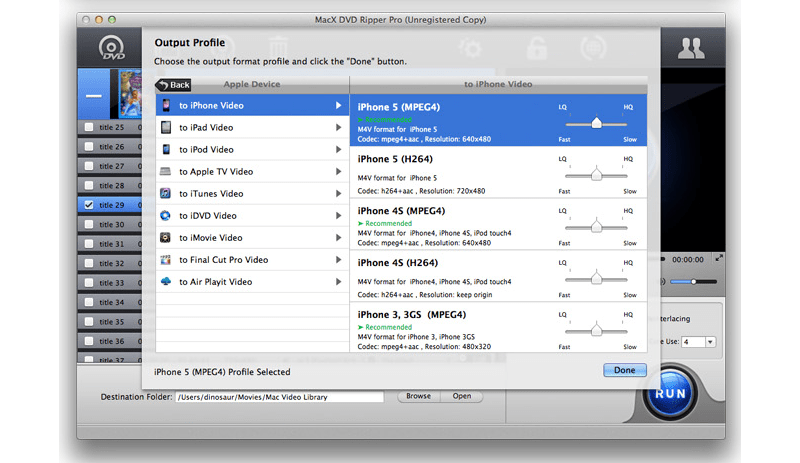The width and height of the screenshot is (800, 463).
Task: Adjust iPhone 3, 3GS (MPEG4) quality slider
Action: coord(596,331)
